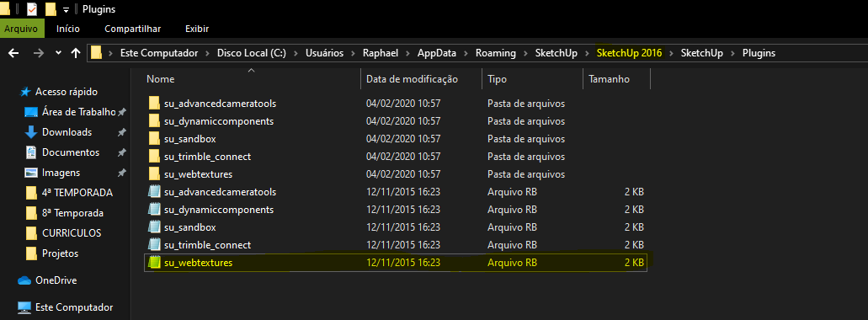
Task: Go to Usuários in the address path
Action: click(323, 53)
